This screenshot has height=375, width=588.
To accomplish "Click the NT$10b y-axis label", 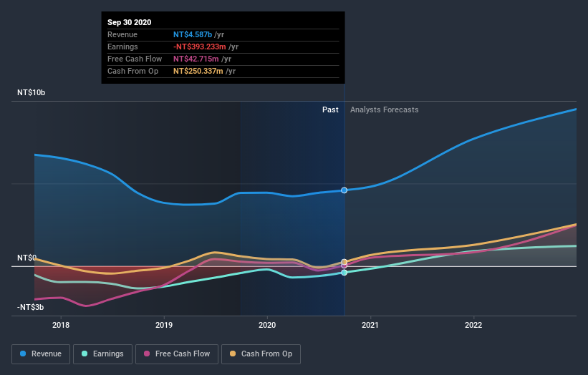I will coord(31,92).
